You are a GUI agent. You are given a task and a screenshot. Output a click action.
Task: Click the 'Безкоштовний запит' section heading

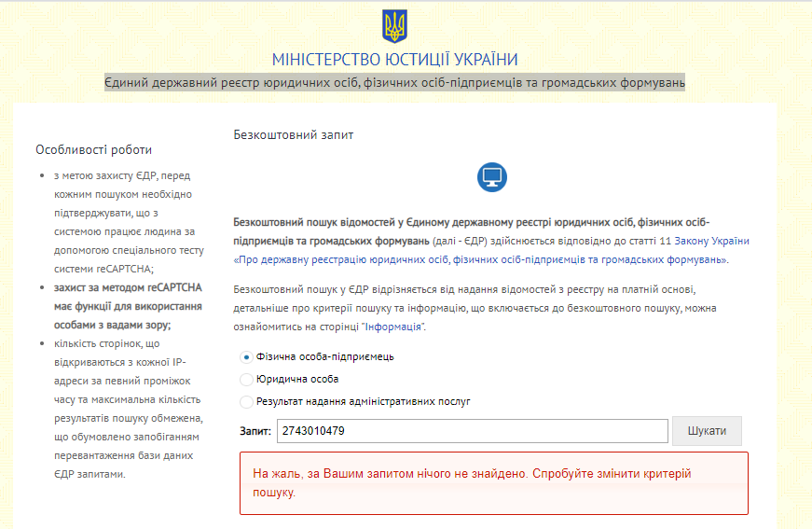point(293,135)
